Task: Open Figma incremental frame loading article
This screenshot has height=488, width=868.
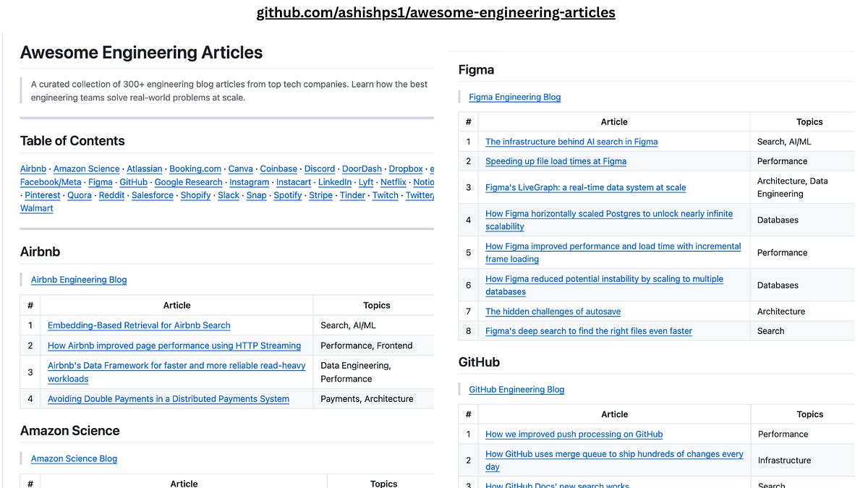Action: [x=613, y=252]
